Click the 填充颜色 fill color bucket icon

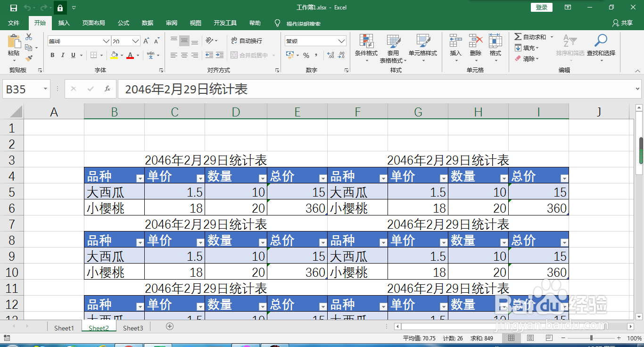click(115, 56)
